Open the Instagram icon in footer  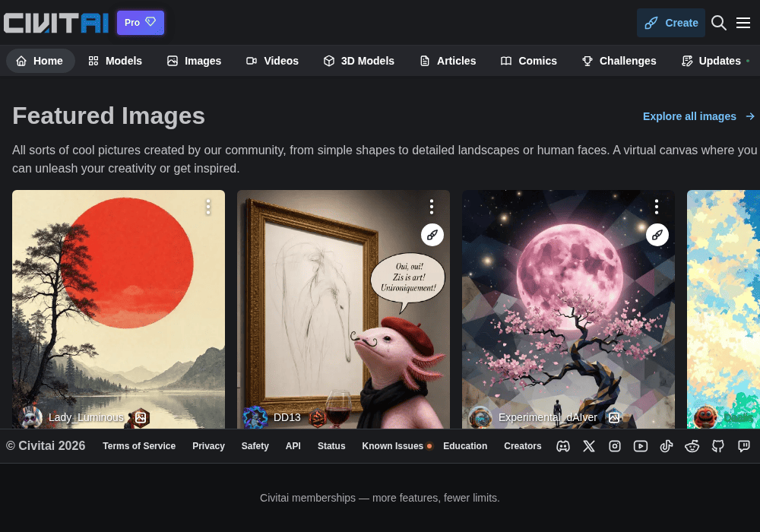(615, 446)
